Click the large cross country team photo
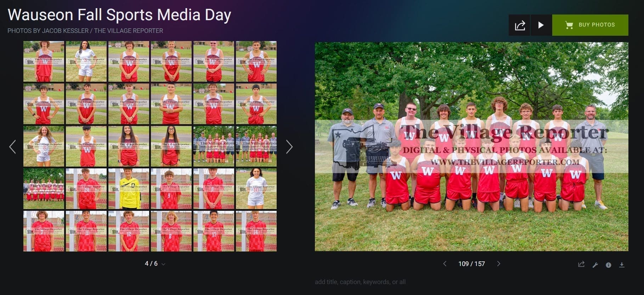Image resolution: width=644 pixels, height=295 pixels. pos(471,146)
